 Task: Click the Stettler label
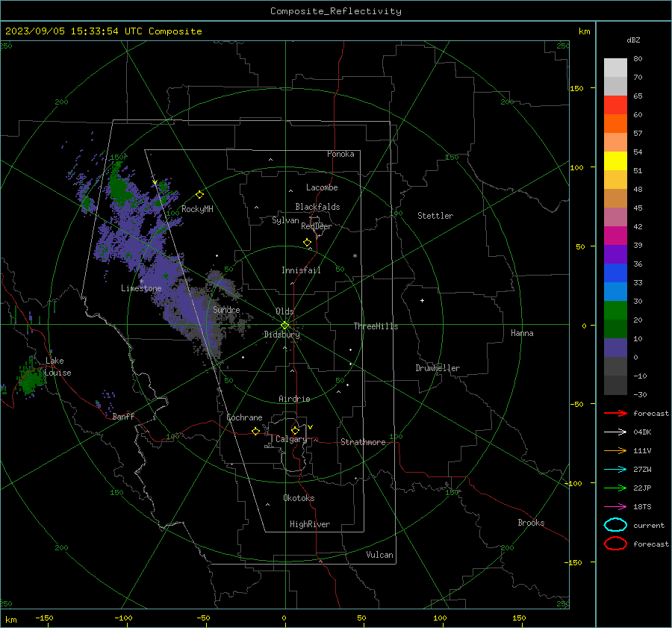(435, 216)
